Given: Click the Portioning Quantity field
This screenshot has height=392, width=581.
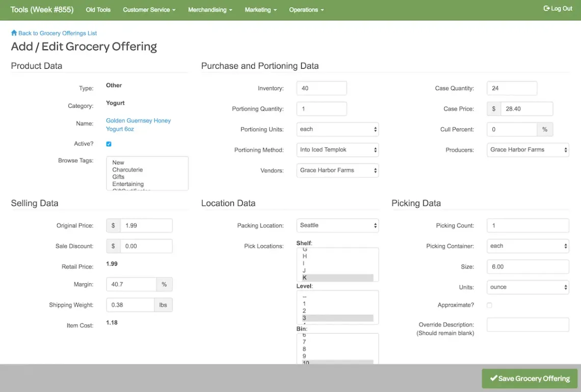Looking at the screenshot, I should point(322,109).
